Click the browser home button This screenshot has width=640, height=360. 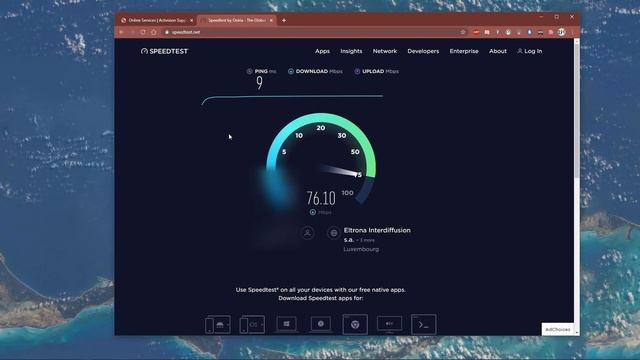tap(154, 32)
